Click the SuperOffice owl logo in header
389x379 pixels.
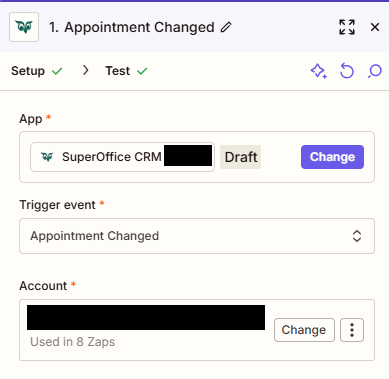click(24, 27)
